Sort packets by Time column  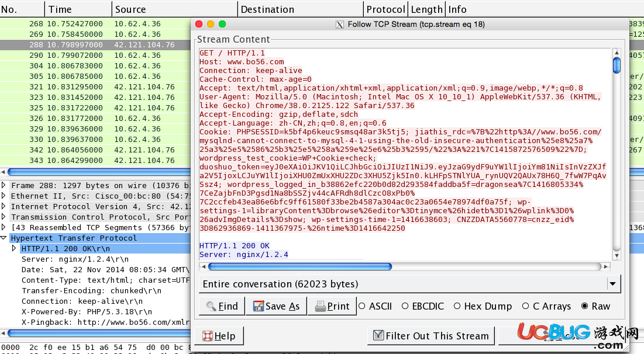point(78,9)
